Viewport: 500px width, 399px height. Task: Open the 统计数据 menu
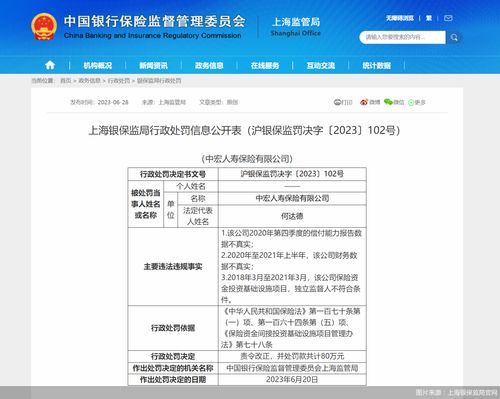(x=377, y=66)
